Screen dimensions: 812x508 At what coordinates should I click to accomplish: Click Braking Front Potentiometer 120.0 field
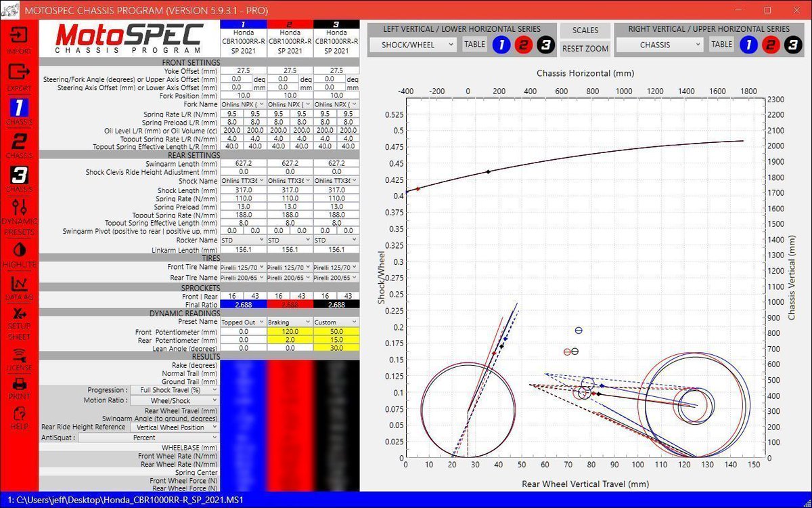tap(290, 332)
